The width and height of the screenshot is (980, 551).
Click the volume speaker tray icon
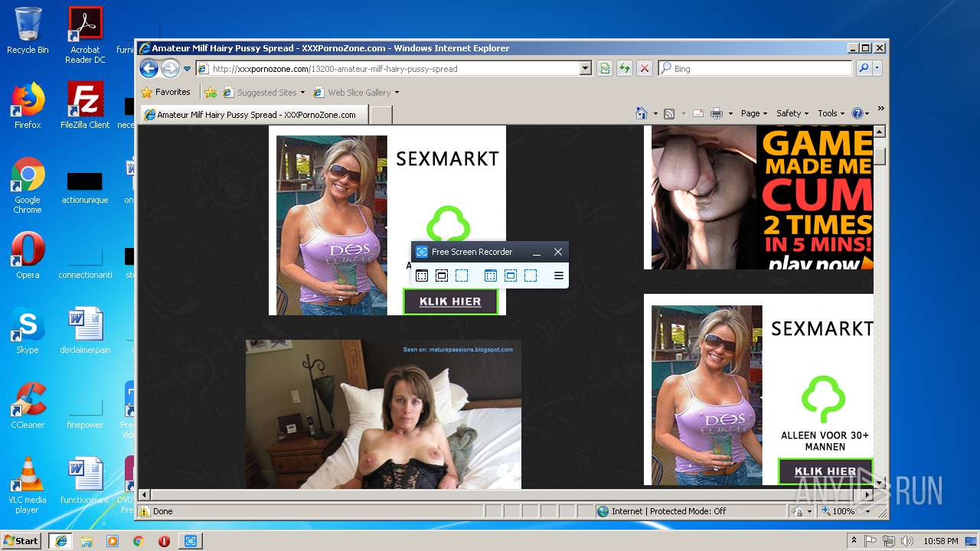[x=907, y=541]
